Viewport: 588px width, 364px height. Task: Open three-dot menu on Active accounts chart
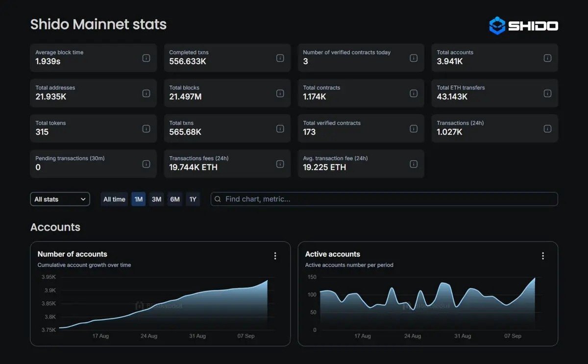point(542,256)
